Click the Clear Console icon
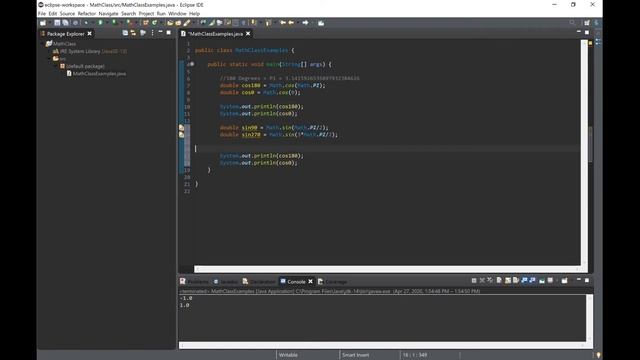Screen dimensions: 640x360 [x=499, y=280]
